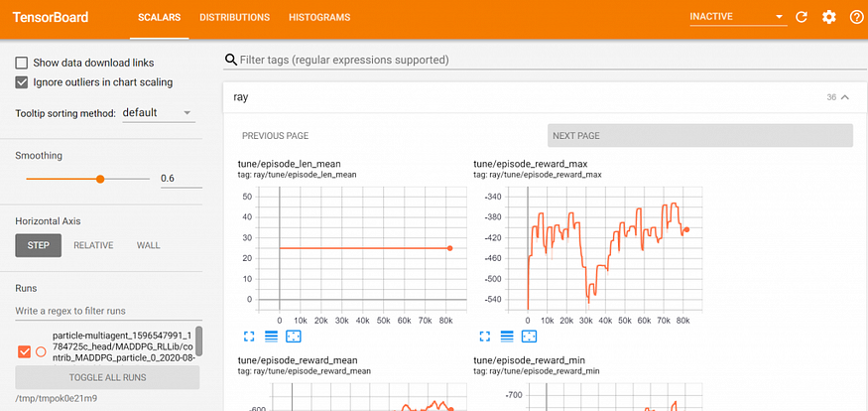
Task: Expand episode_len_mean chart to full size
Action: coord(249,336)
